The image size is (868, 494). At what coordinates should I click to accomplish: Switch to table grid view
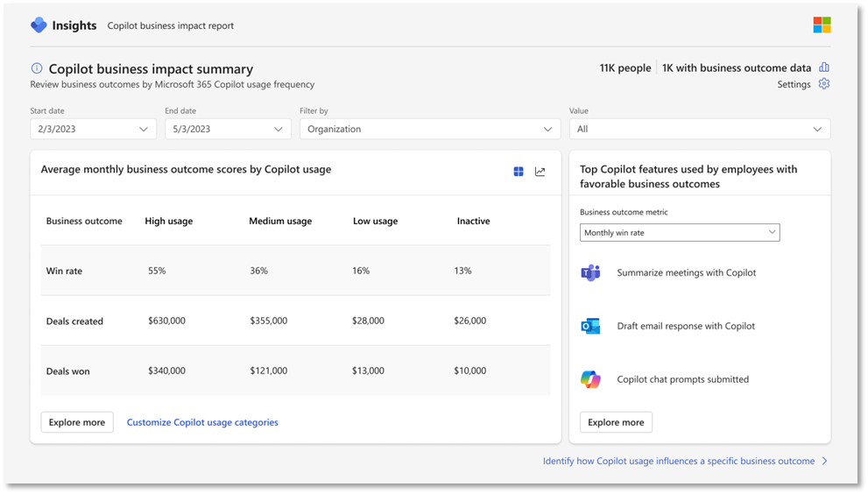pyautogui.click(x=519, y=172)
